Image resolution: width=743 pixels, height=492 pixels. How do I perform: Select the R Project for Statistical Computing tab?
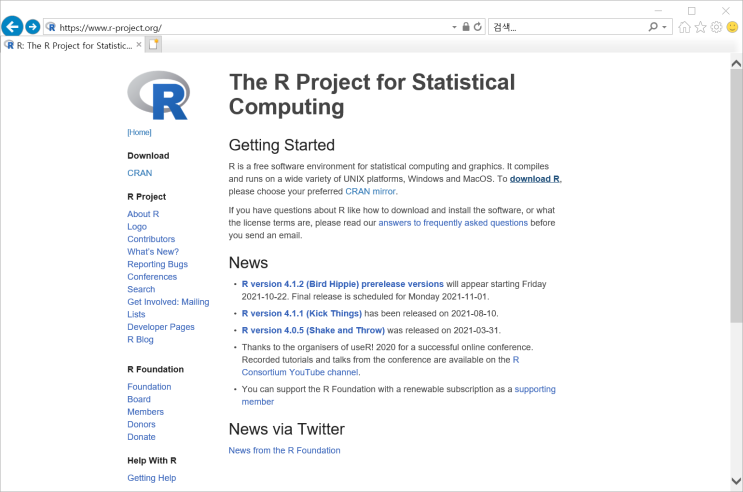click(x=72, y=45)
